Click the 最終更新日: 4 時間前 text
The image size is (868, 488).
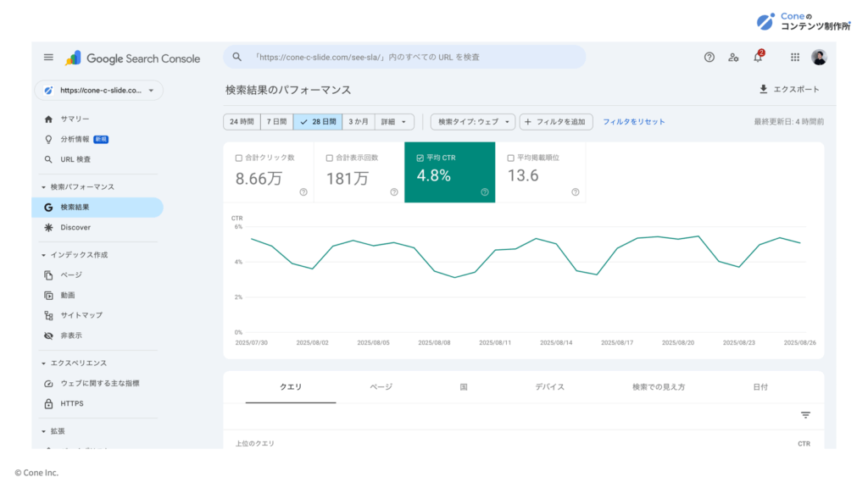[x=789, y=122]
